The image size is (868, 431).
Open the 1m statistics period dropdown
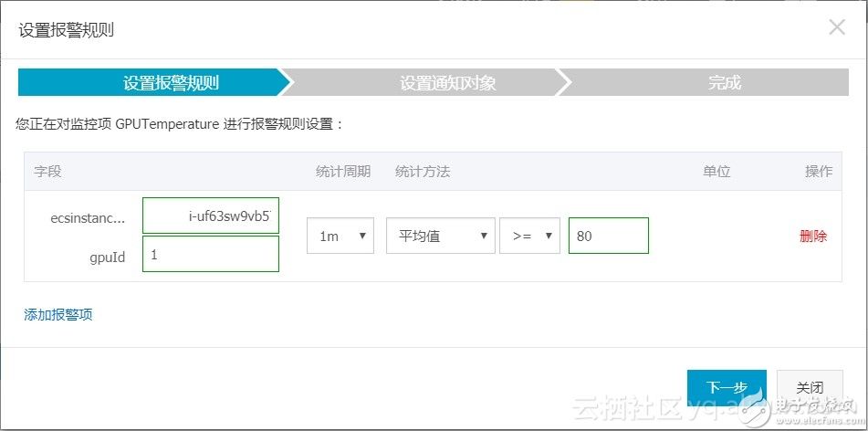pos(340,236)
